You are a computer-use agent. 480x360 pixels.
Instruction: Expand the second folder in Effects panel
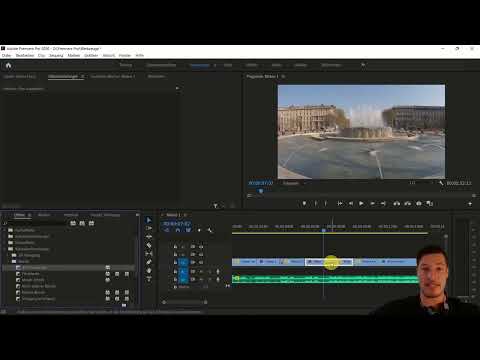point(5,236)
